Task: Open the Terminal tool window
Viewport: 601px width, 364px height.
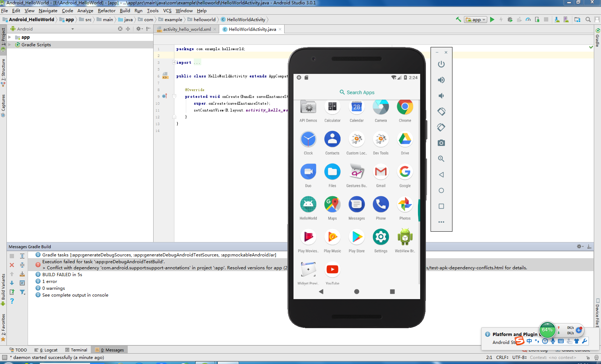Action: (76, 350)
